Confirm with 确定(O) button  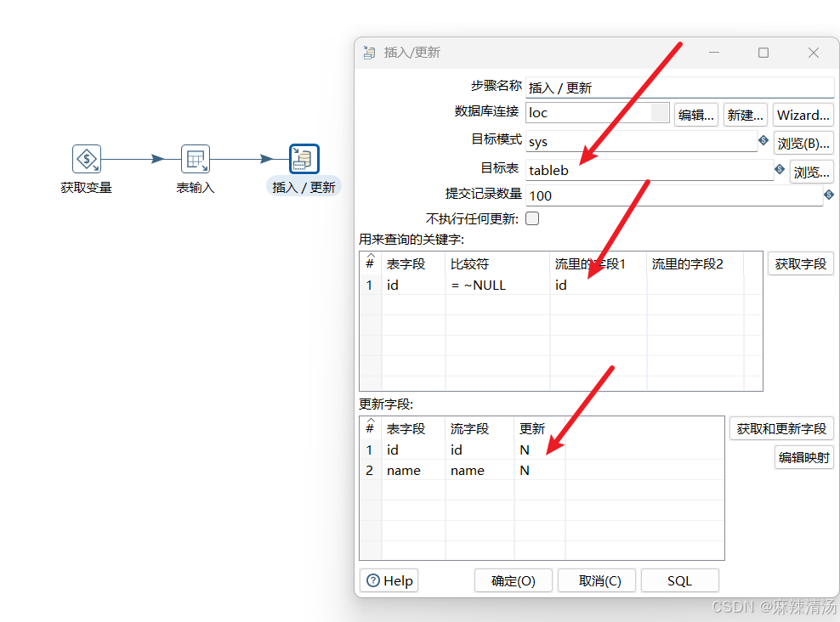(514, 580)
